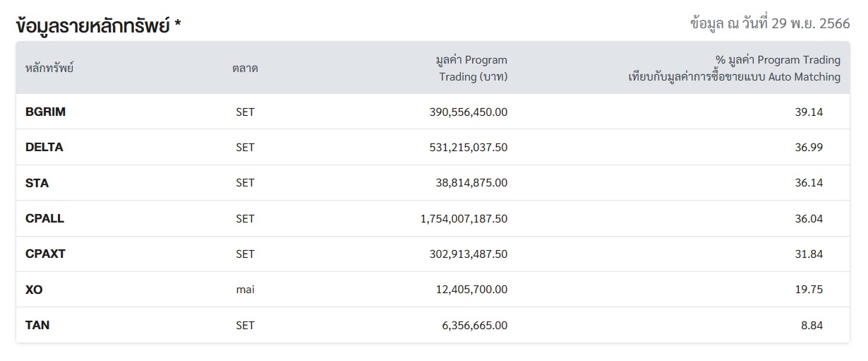Click SET market cell in DELTA row
The width and height of the screenshot is (868, 361).
point(245,147)
